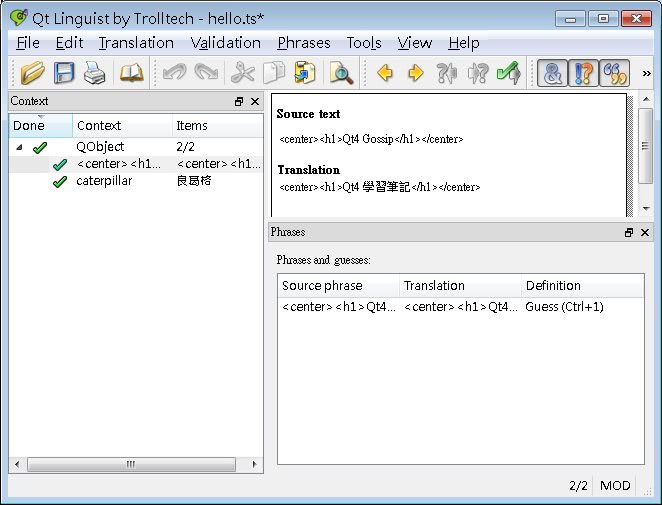Screen dimensions: 662x505
Task: Click the Qt4 Gossip source text
Action: pos(371,139)
